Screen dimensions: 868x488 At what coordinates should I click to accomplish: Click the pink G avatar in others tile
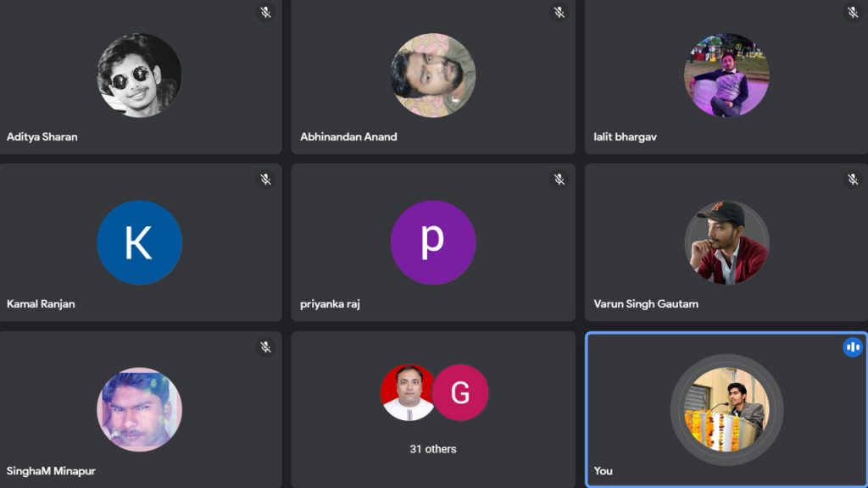(x=460, y=393)
